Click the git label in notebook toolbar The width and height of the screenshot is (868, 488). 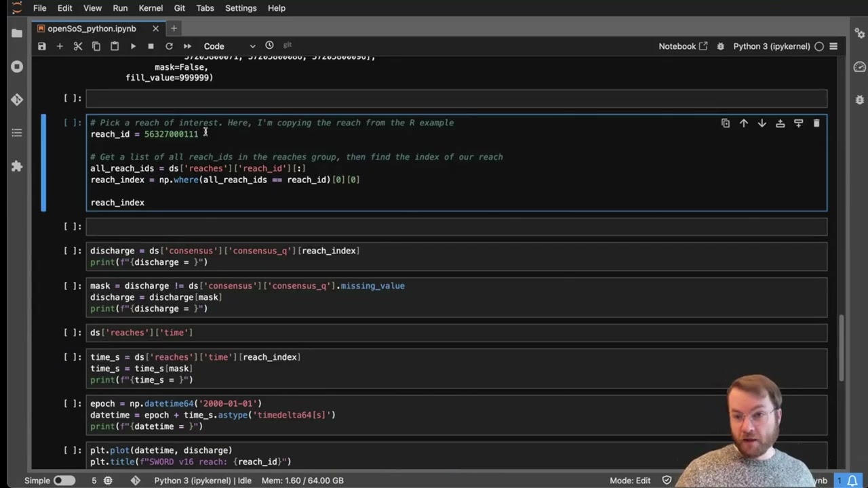pos(288,45)
